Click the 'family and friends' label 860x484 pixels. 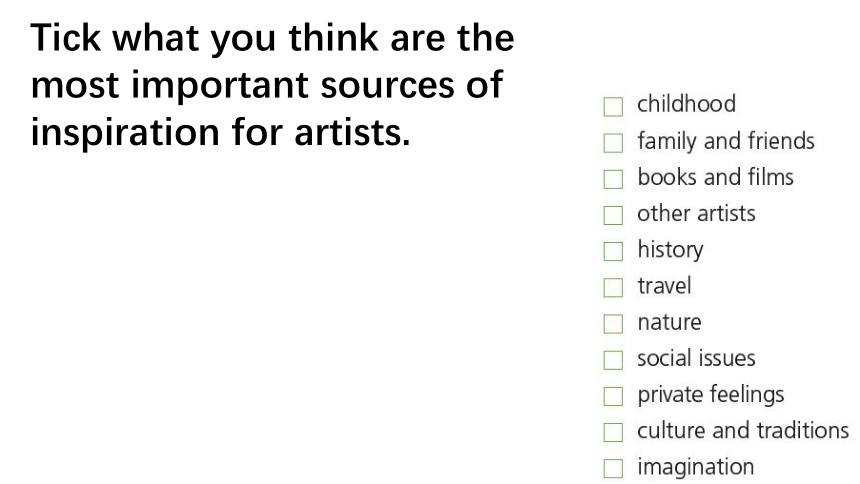[726, 141]
